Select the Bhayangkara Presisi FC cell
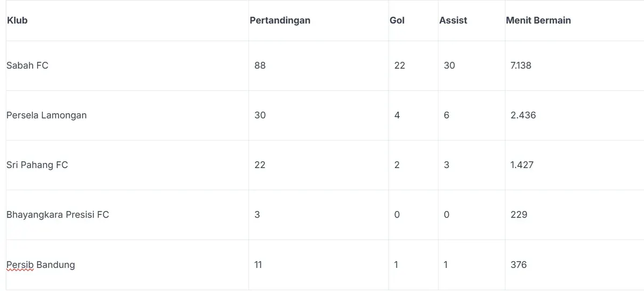This screenshot has height=291, width=644. point(57,215)
